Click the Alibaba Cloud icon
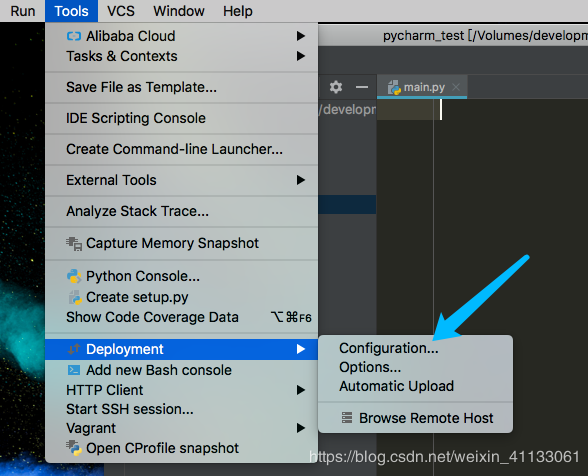This screenshot has width=588, height=476. click(x=74, y=36)
